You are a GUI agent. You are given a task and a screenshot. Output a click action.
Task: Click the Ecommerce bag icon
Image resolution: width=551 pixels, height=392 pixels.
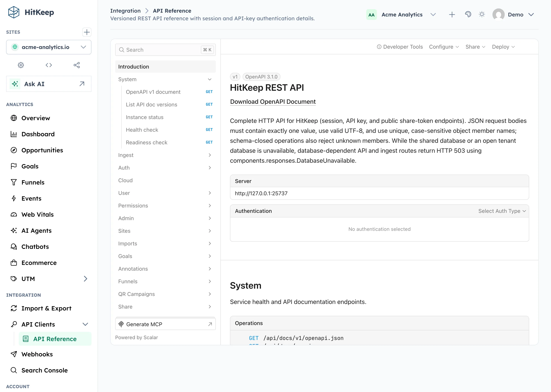pos(14,263)
